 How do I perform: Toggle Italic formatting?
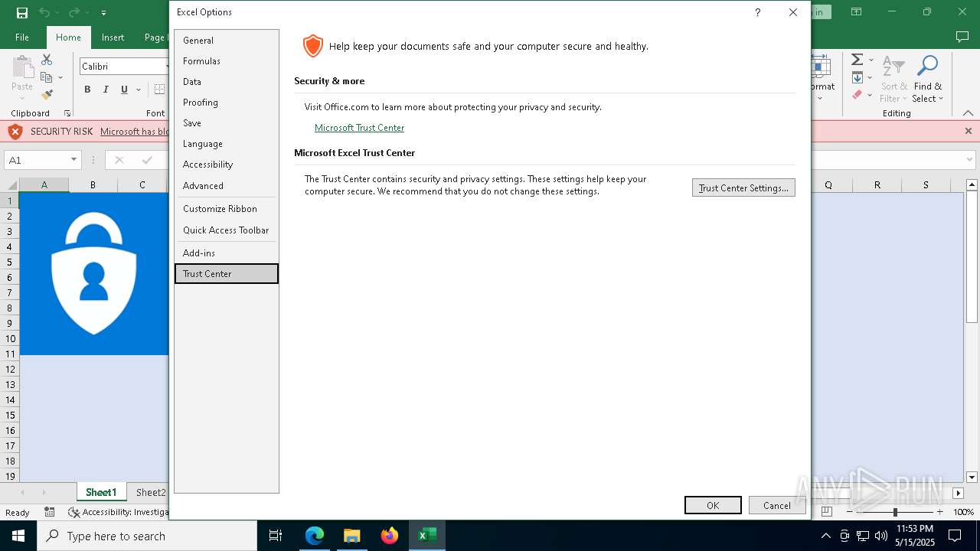pyautogui.click(x=106, y=90)
